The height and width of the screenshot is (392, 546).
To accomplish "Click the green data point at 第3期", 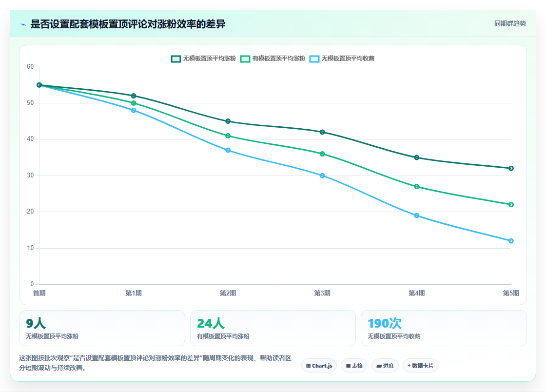I will pyautogui.click(x=322, y=154).
